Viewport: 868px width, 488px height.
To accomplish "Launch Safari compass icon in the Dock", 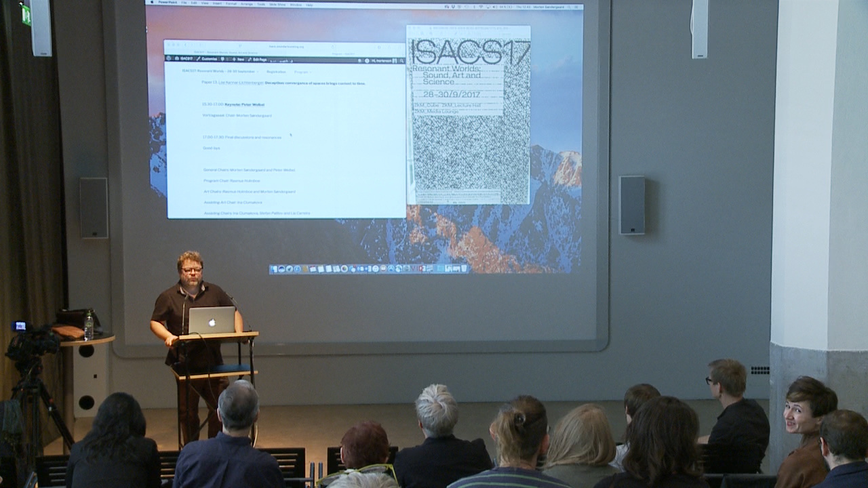I will pos(290,269).
